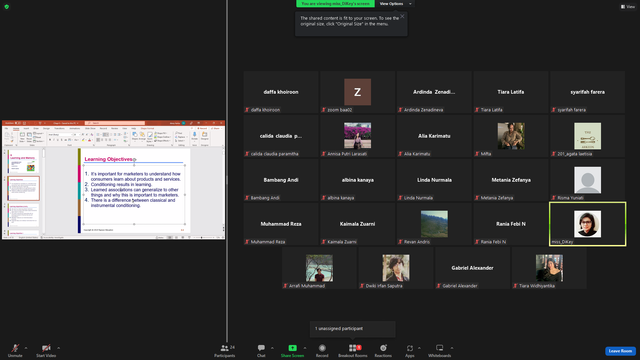Open the Design tab in shared PowerPoint
The height and width of the screenshot is (360, 640).
click(x=47, y=128)
